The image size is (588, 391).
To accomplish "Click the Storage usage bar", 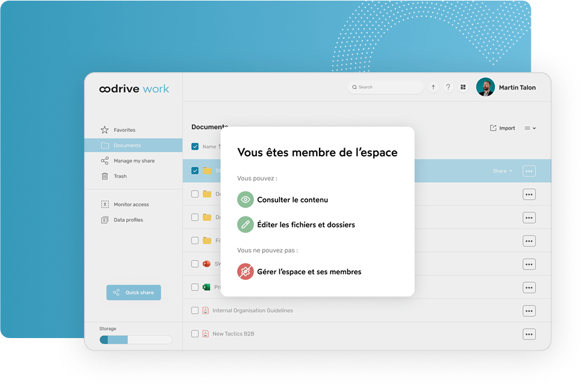I will point(136,340).
